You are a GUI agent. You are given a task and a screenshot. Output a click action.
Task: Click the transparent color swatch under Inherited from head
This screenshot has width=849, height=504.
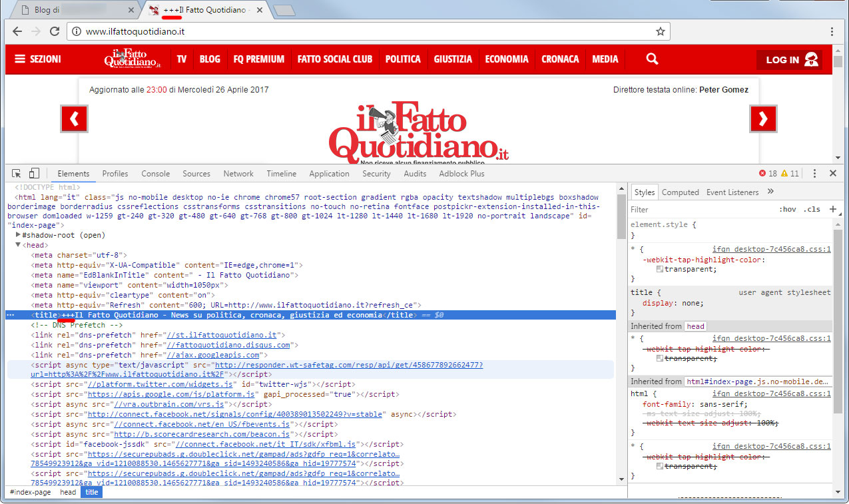click(659, 358)
